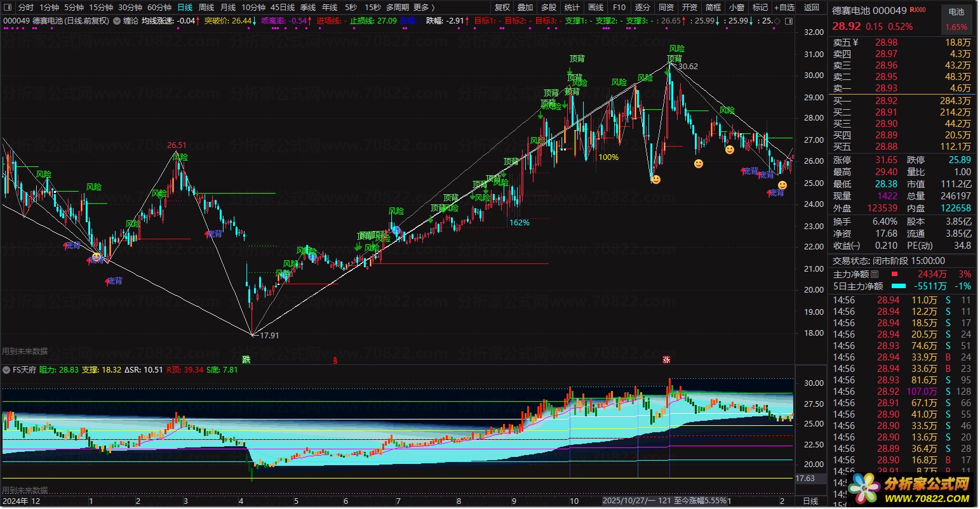The image size is (980, 509).
Task: Click the green 跌 event marker
Action: click(246, 360)
